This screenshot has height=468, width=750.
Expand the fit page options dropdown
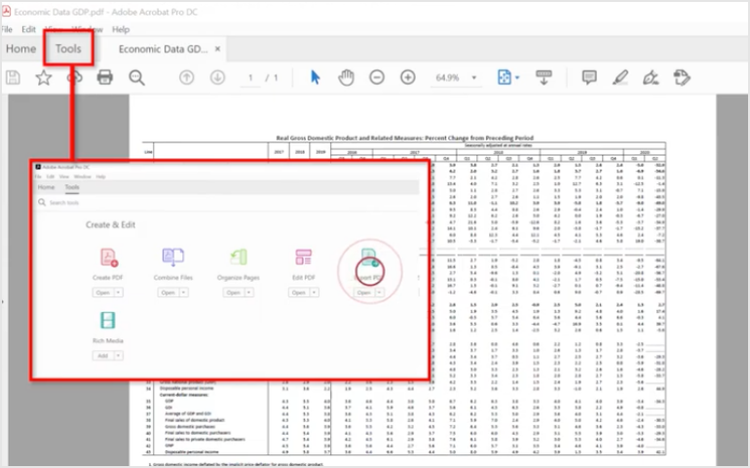point(516,78)
